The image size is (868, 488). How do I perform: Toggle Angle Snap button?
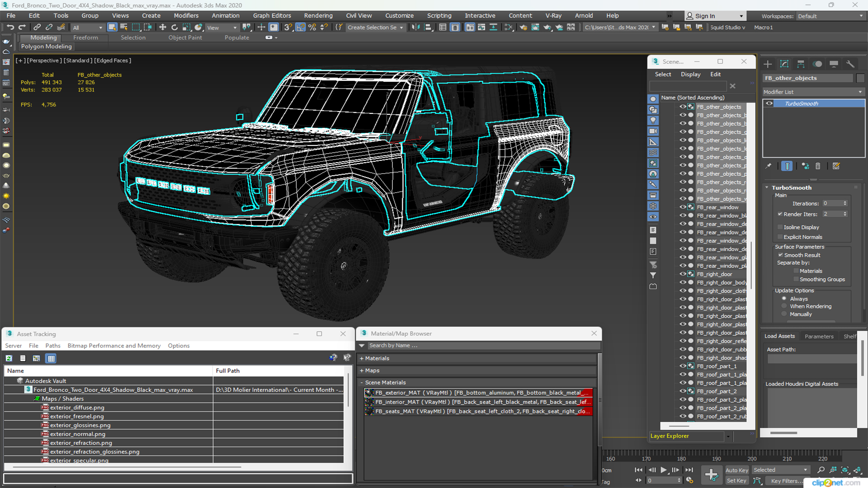click(300, 28)
